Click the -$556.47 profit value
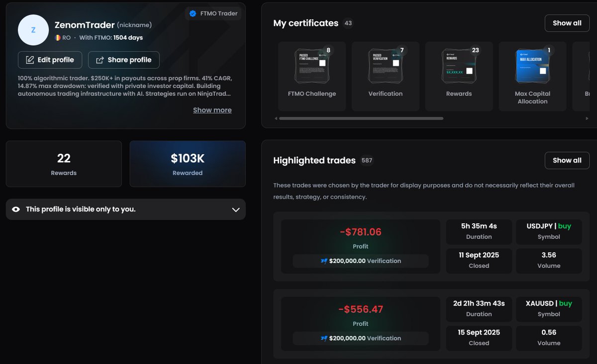 (x=361, y=309)
